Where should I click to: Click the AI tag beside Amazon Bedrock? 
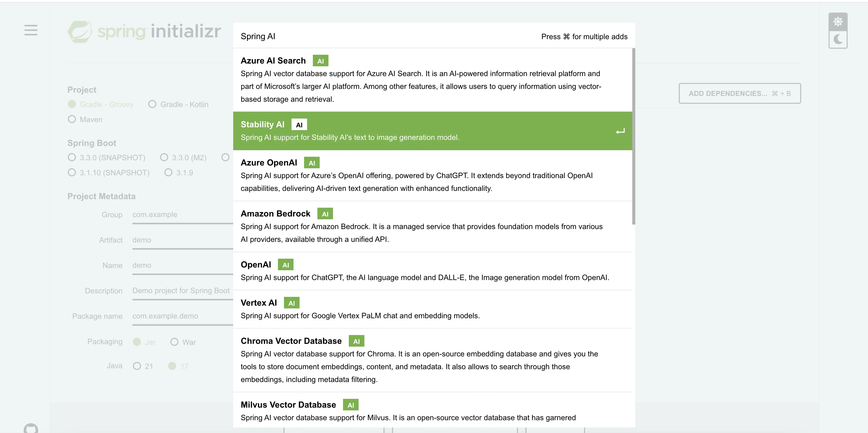325,214
